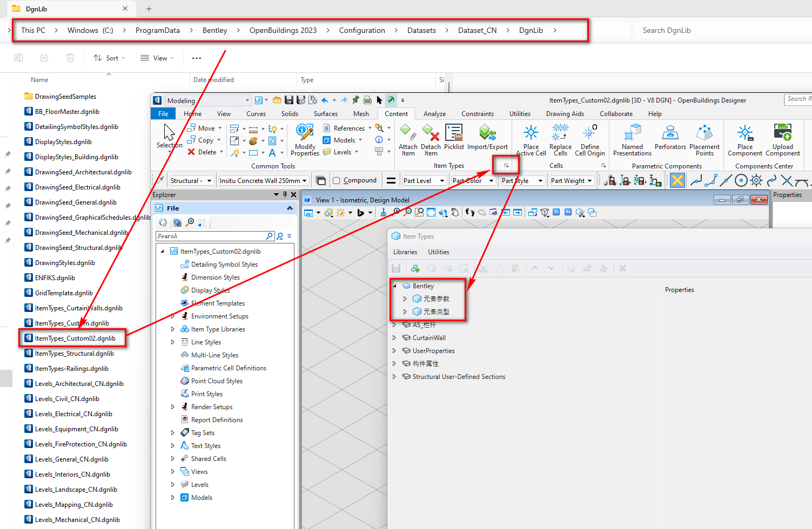
Task: Select the Place Active Cell tool
Action: click(x=531, y=133)
